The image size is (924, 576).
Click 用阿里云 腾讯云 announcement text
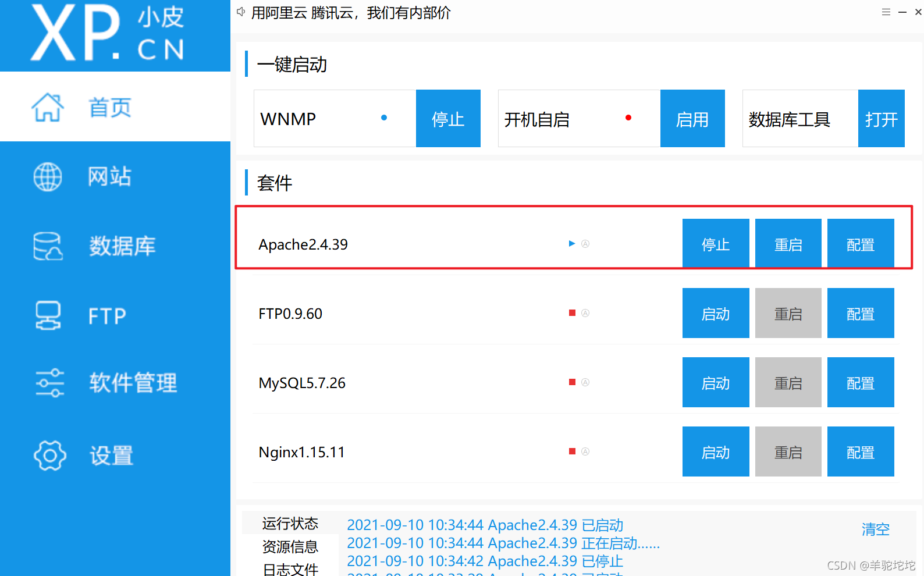[351, 12]
